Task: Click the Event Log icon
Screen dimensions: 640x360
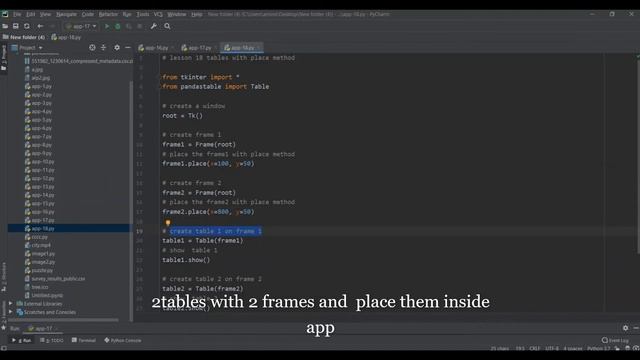Action: pos(604,340)
